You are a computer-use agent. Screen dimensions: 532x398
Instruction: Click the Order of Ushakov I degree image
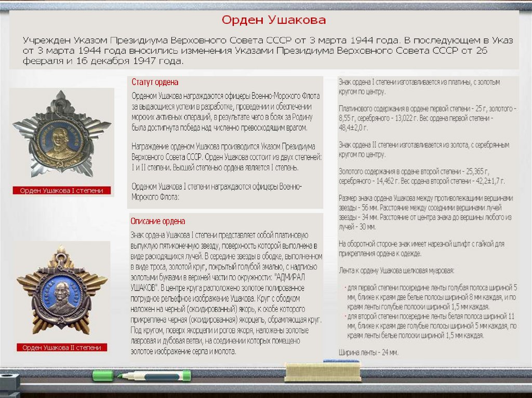point(62,134)
